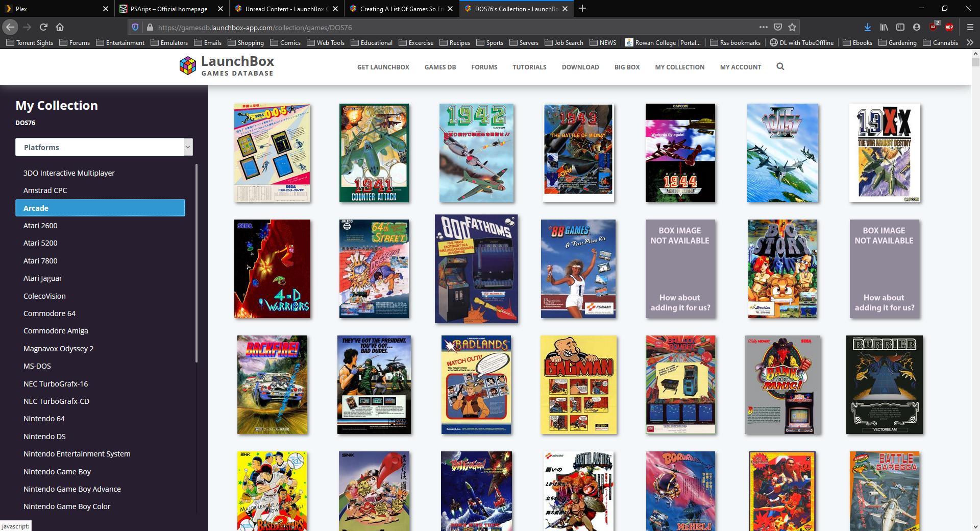Switch to the PSArips Official homepage tab
The height and width of the screenshot is (531, 980).
coord(171,9)
